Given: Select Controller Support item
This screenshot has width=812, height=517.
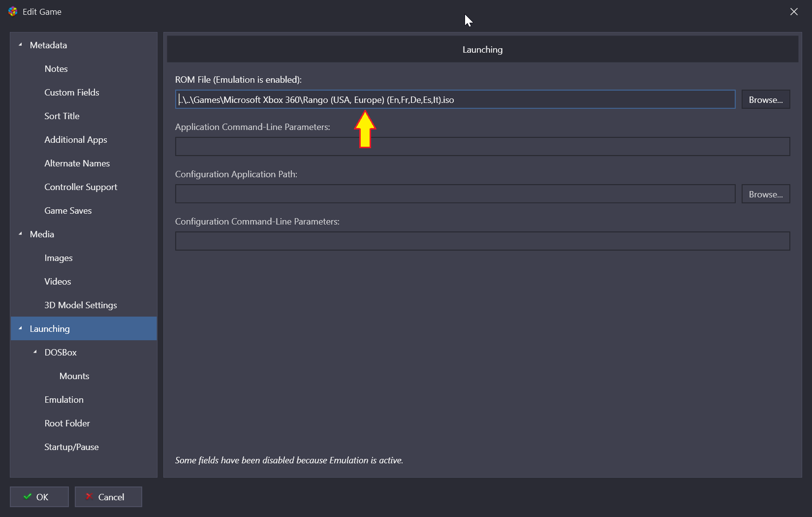Looking at the screenshot, I should coord(81,187).
